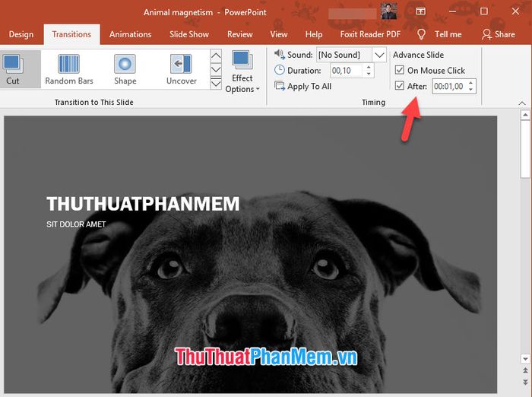Select the Transitions tab

71,34
